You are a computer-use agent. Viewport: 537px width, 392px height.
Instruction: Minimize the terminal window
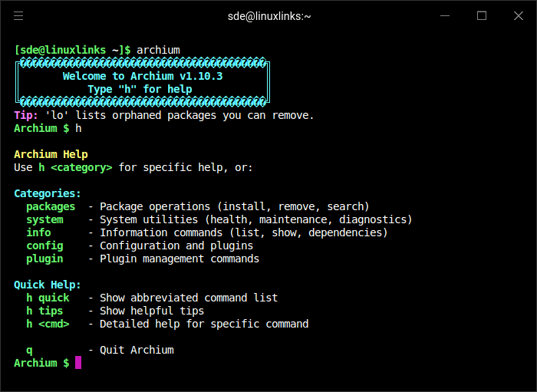pyautogui.click(x=447, y=15)
